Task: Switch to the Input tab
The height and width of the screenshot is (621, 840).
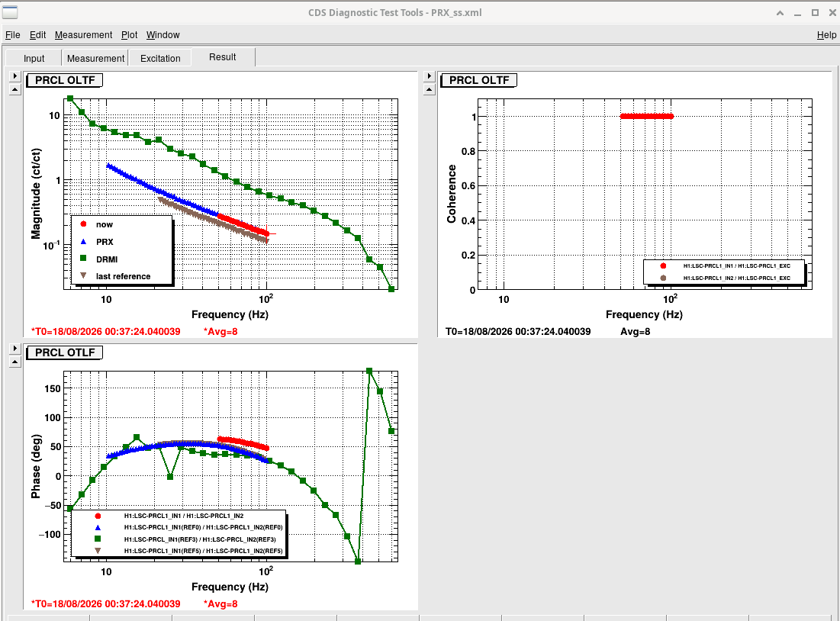Action: pos(34,59)
